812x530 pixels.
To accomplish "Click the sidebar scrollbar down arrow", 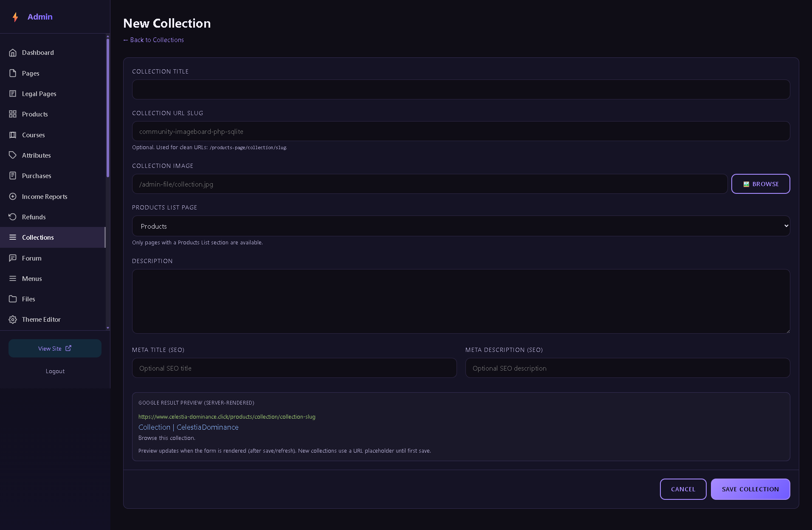I will [x=108, y=328].
